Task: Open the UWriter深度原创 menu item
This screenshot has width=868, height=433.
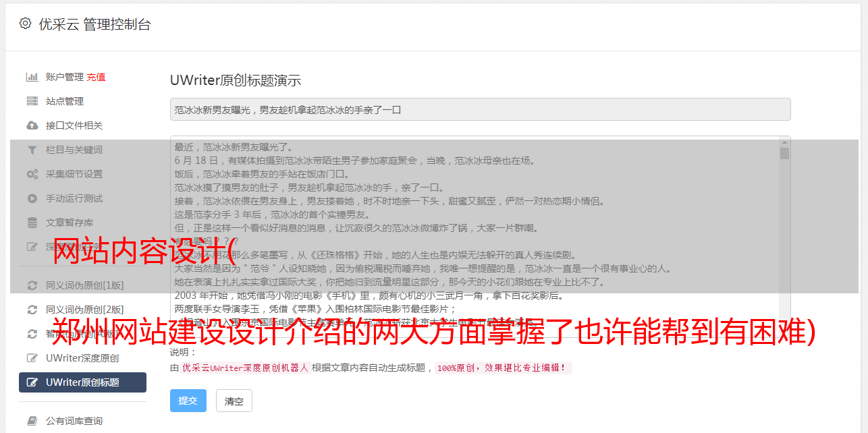Action: coord(82,358)
